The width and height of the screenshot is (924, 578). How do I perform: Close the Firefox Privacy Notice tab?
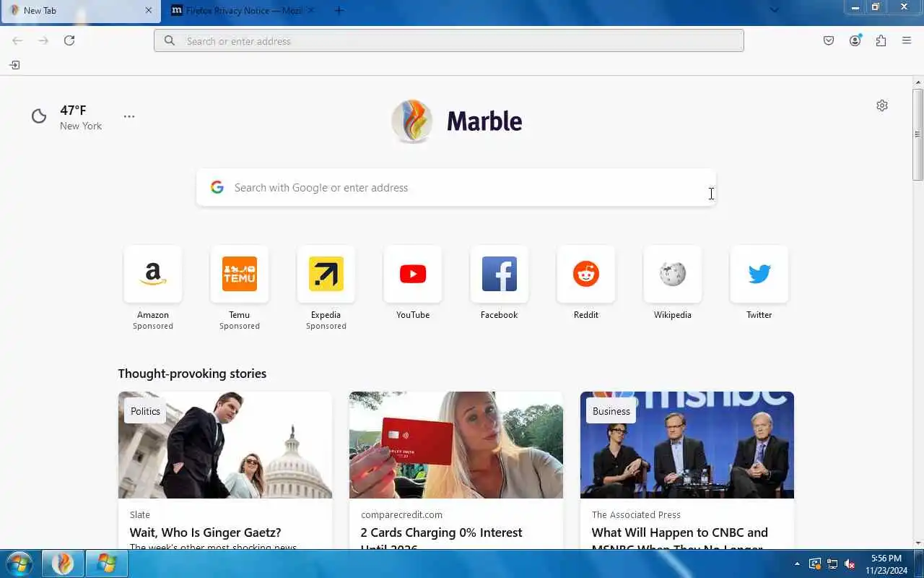(x=311, y=11)
